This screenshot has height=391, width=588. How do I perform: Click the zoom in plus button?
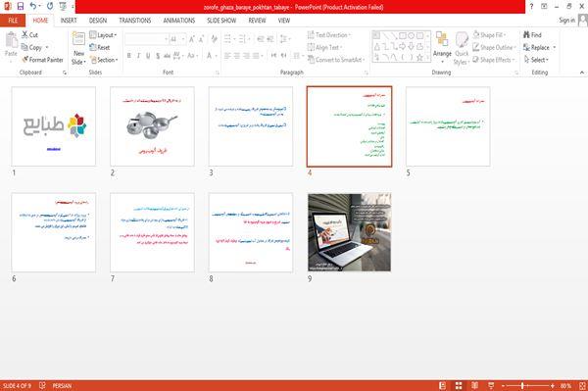(552, 385)
